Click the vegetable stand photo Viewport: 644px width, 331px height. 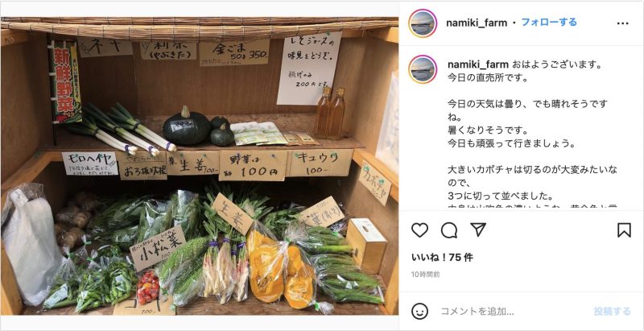click(x=199, y=166)
